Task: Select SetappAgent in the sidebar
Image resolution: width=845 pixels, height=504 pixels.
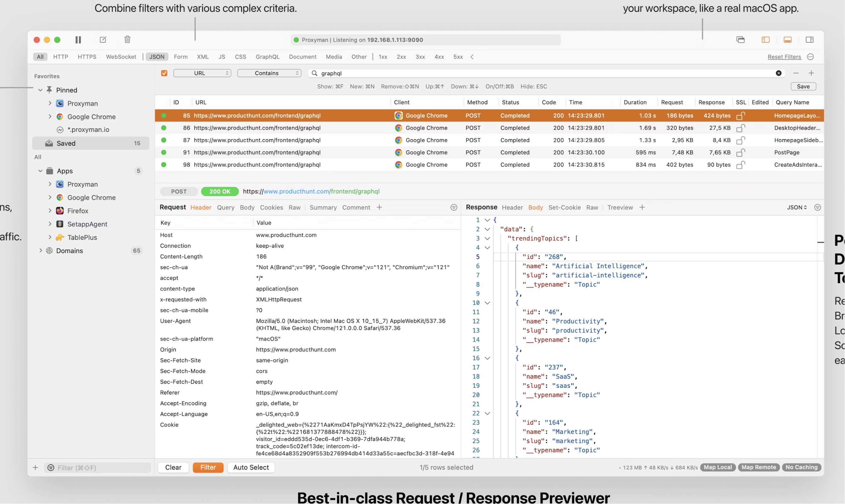Action: 87,224
